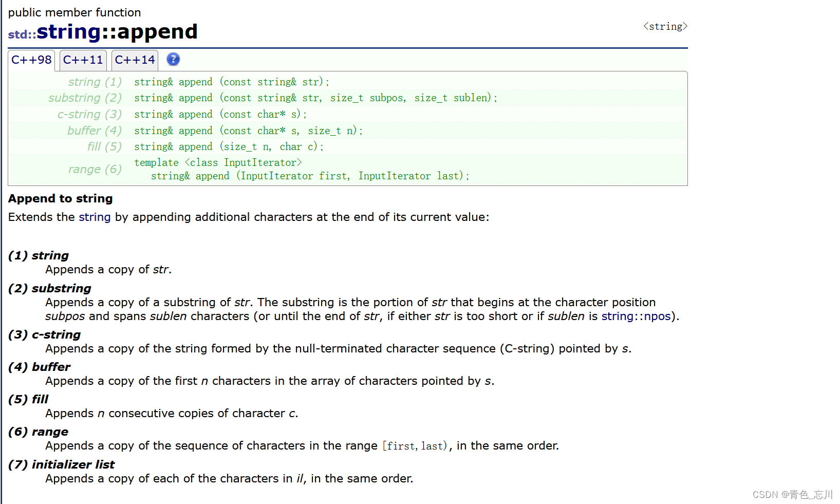Switch to the C++11 tab

pos(83,60)
